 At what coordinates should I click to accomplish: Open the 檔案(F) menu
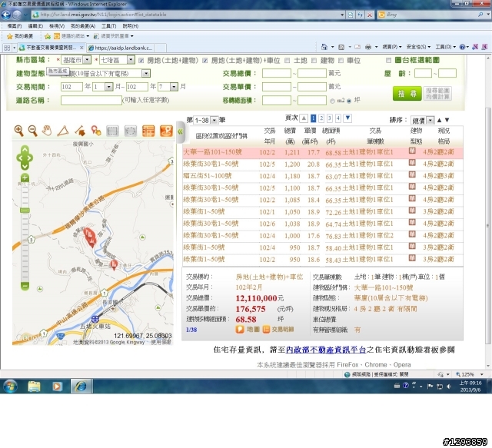15,26
